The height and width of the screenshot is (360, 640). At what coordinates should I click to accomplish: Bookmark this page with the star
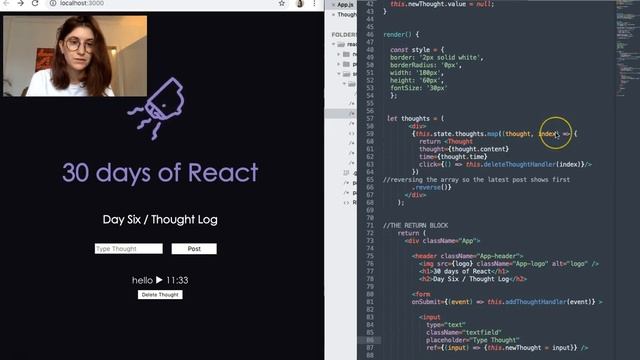[282, 3]
